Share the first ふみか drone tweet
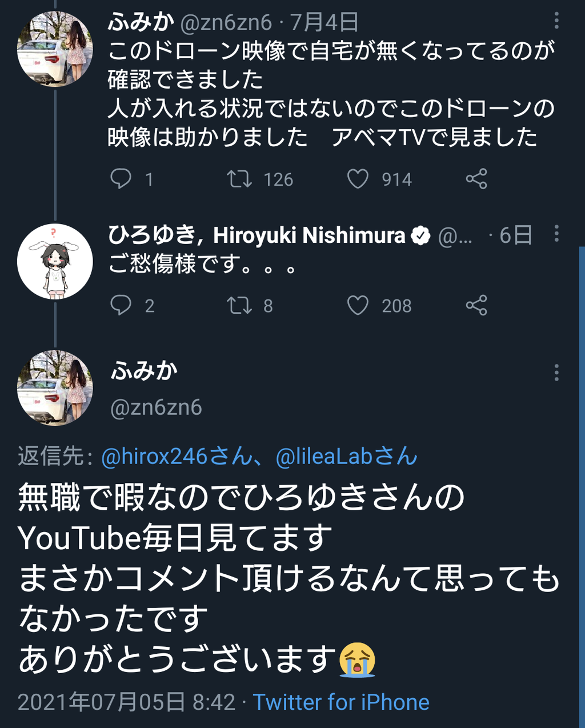 click(x=476, y=179)
